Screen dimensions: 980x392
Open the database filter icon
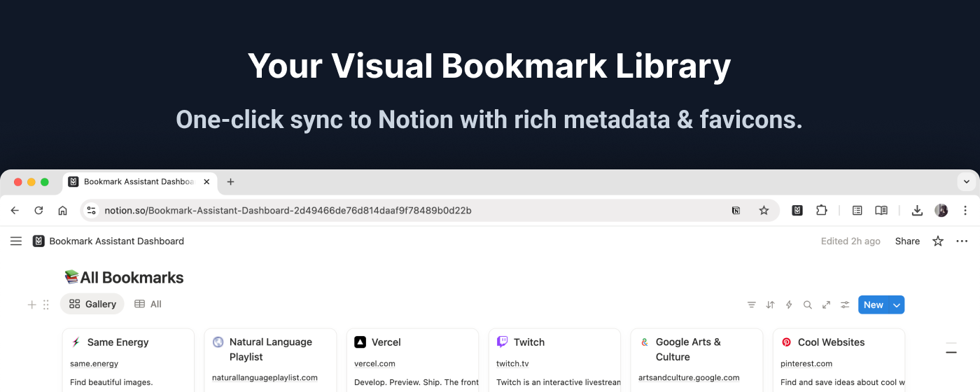click(x=751, y=304)
